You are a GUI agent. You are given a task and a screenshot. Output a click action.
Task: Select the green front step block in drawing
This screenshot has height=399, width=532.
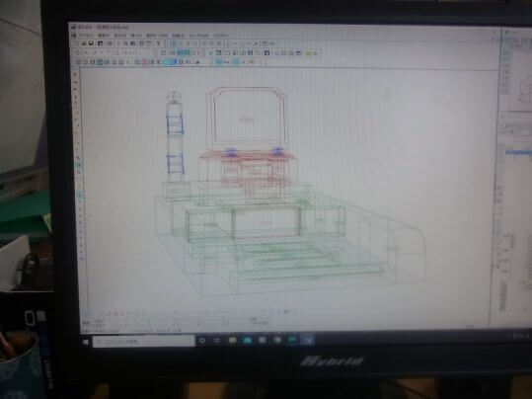coord(266,222)
